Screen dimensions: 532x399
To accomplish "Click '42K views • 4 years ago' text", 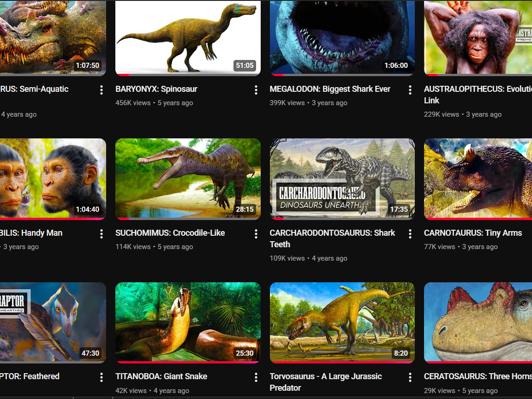I will pyautogui.click(x=152, y=391).
